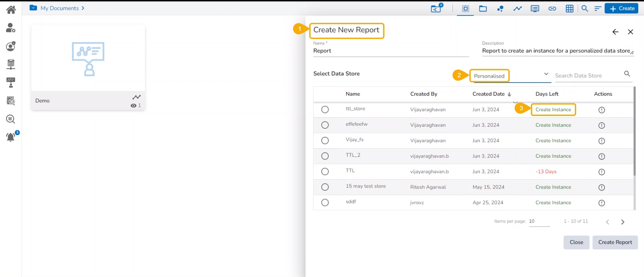Go back using the left arrow icon
Screen dimensions: 644x277
[615, 32]
